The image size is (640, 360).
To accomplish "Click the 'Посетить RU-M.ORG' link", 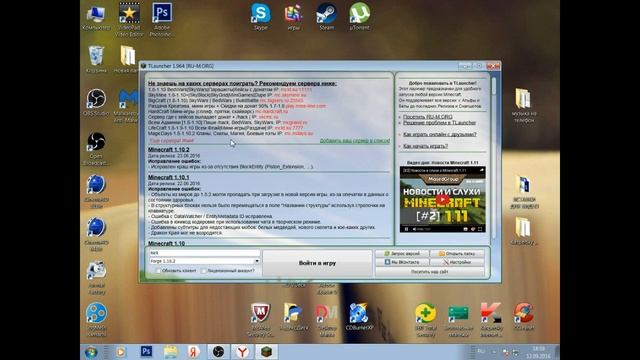I will [x=427, y=117].
